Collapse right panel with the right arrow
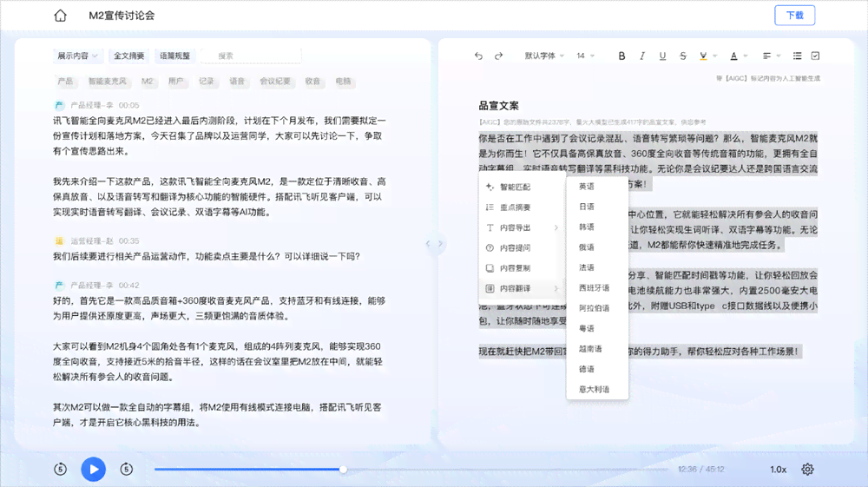This screenshot has width=868, height=487. click(x=441, y=243)
